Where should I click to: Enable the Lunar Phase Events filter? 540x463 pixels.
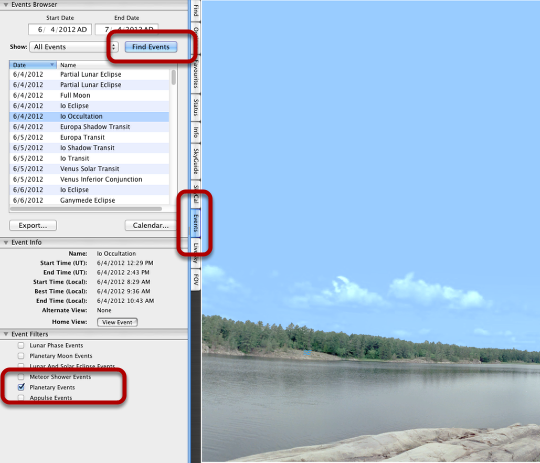click(x=21, y=345)
